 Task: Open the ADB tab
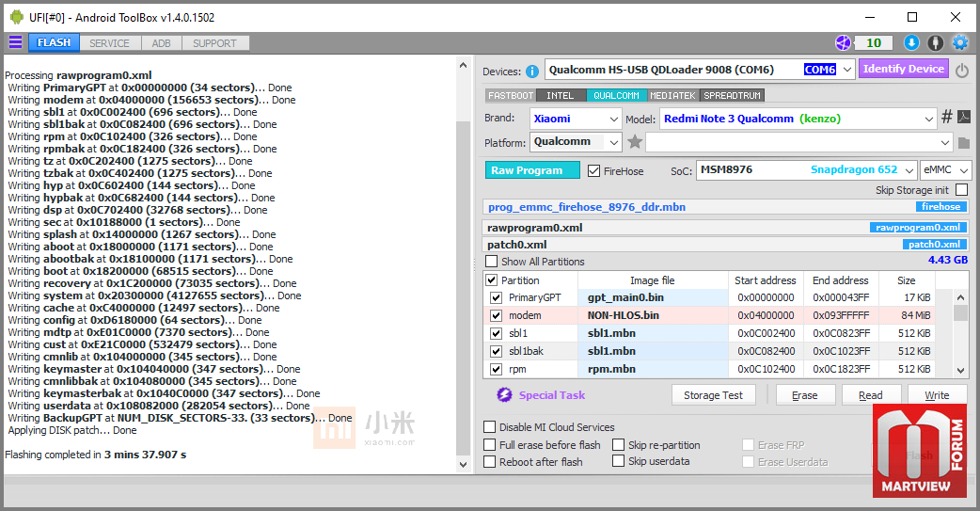[x=161, y=43]
